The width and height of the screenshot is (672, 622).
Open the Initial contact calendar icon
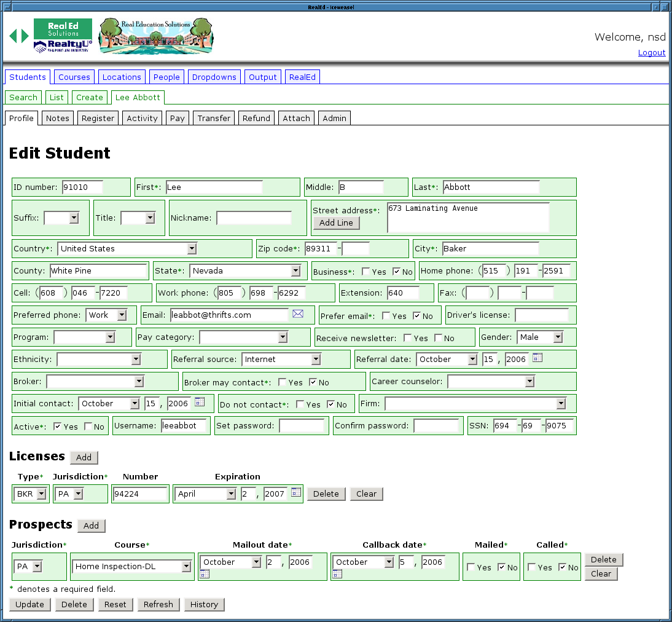(x=200, y=402)
